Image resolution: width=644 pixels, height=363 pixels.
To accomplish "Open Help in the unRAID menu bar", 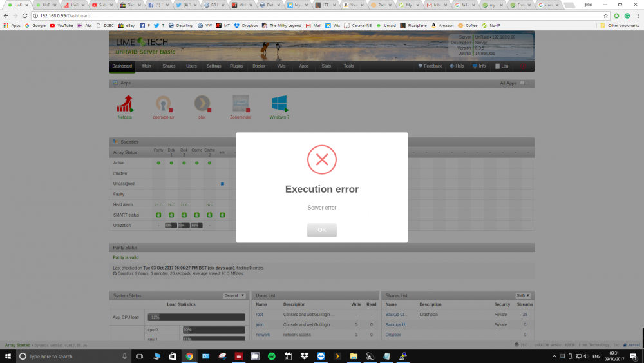I will (x=457, y=66).
